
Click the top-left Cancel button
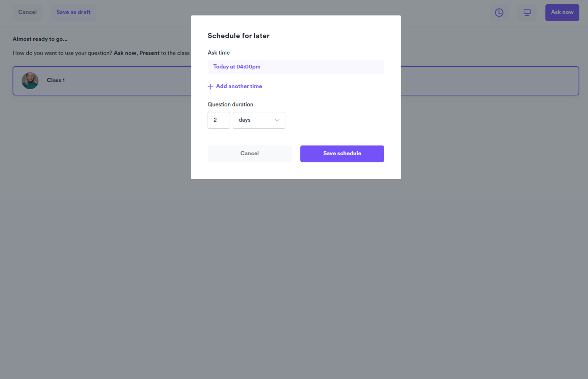tap(27, 12)
